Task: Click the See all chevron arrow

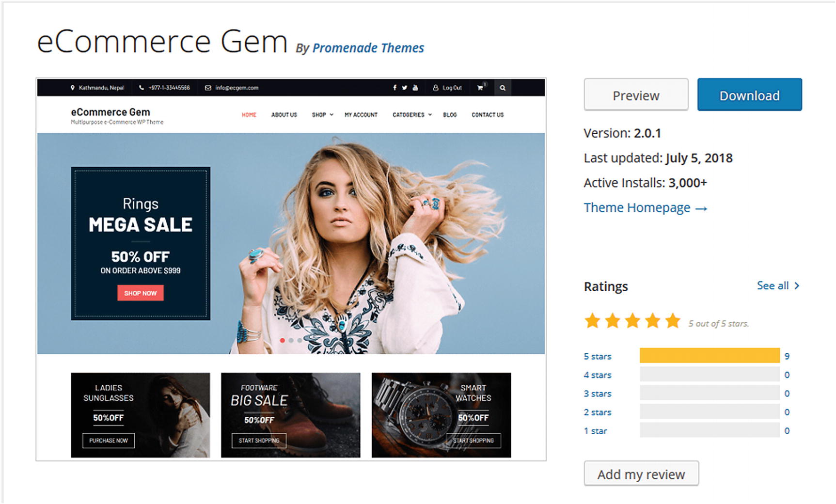Action: pos(797,286)
